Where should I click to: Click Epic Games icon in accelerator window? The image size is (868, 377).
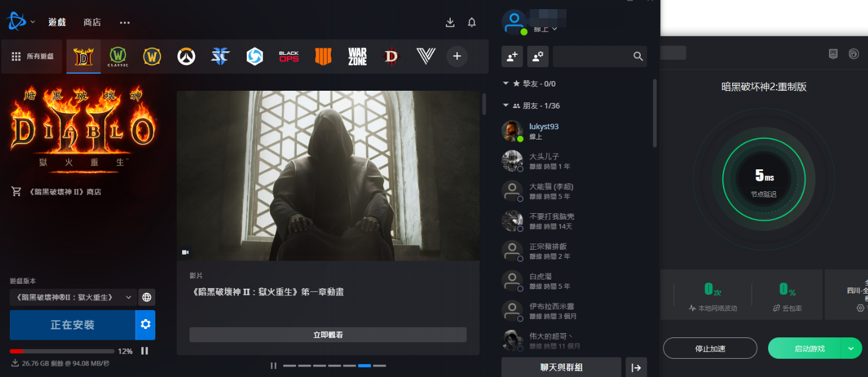pyautogui.click(x=833, y=54)
